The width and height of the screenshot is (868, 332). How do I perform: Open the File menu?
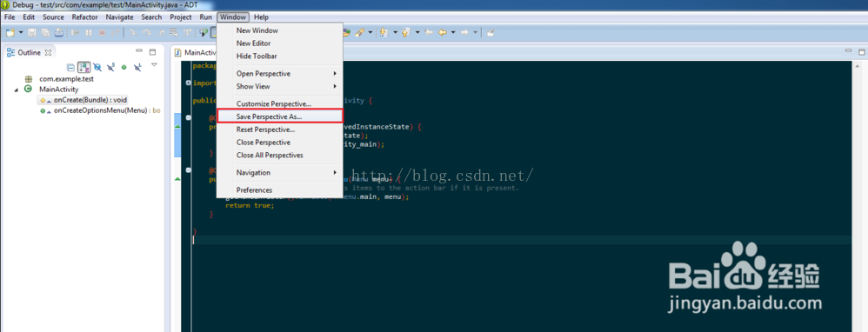(x=10, y=17)
